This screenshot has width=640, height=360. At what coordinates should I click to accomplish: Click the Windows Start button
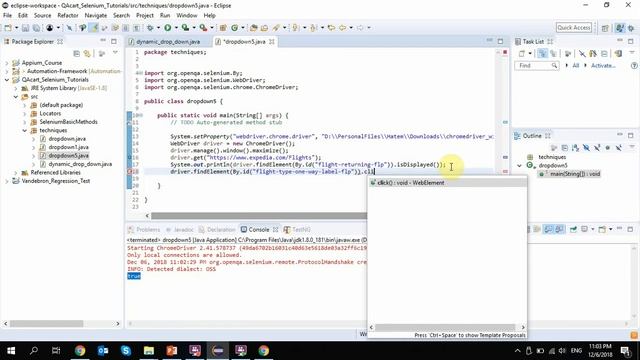(11, 350)
